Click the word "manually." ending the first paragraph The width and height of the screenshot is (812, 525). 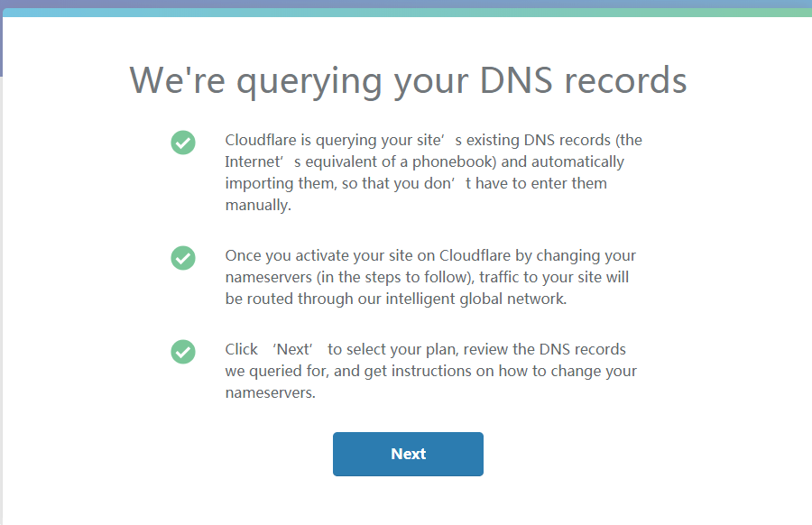258,205
